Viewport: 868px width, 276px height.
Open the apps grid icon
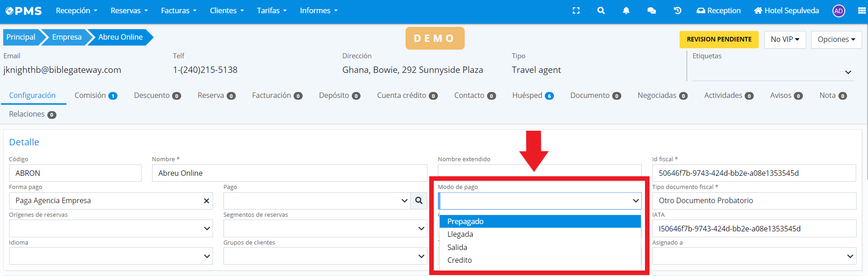pos(862,10)
